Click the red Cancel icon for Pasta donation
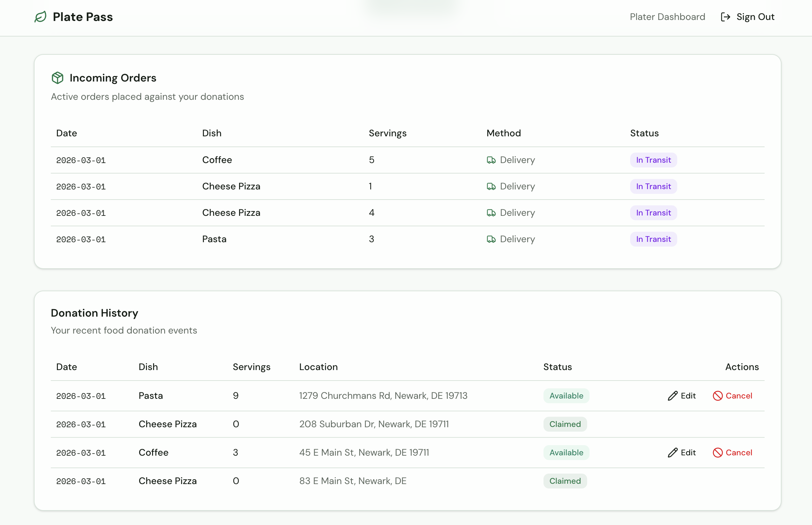812x525 pixels. coord(718,396)
